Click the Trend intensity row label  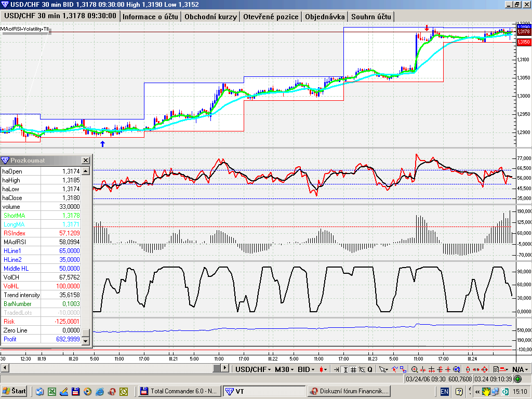[22, 295]
